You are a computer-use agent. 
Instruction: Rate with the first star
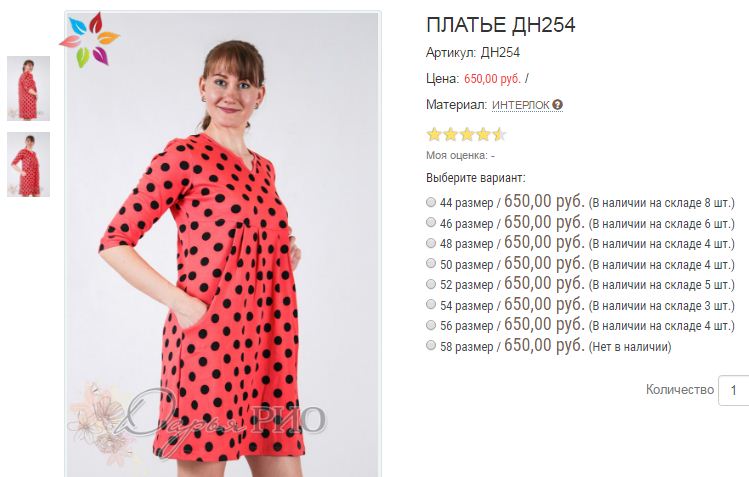434,135
